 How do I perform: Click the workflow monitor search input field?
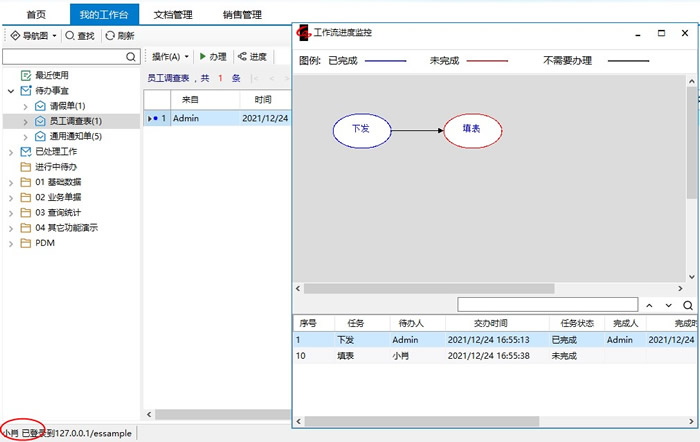click(547, 305)
